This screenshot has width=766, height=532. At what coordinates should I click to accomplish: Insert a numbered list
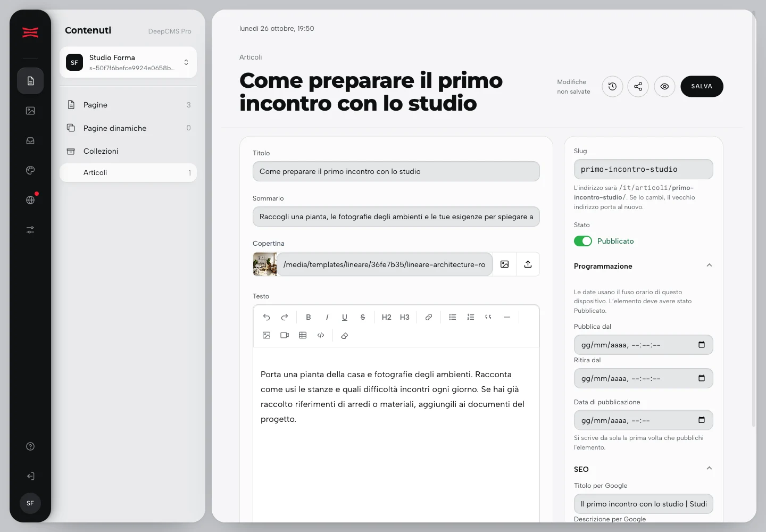471,317
